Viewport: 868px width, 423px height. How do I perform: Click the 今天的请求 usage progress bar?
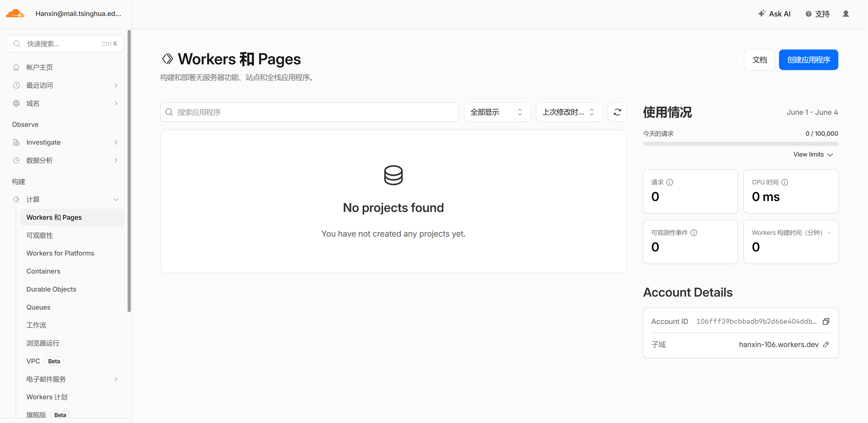click(x=740, y=144)
